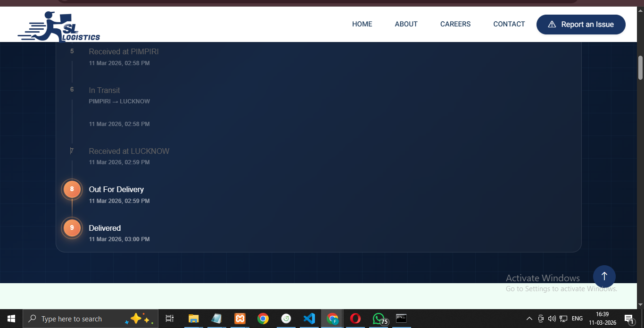This screenshot has width=644, height=328.
Task: Open the HOME navigation link
Action: (x=362, y=24)
